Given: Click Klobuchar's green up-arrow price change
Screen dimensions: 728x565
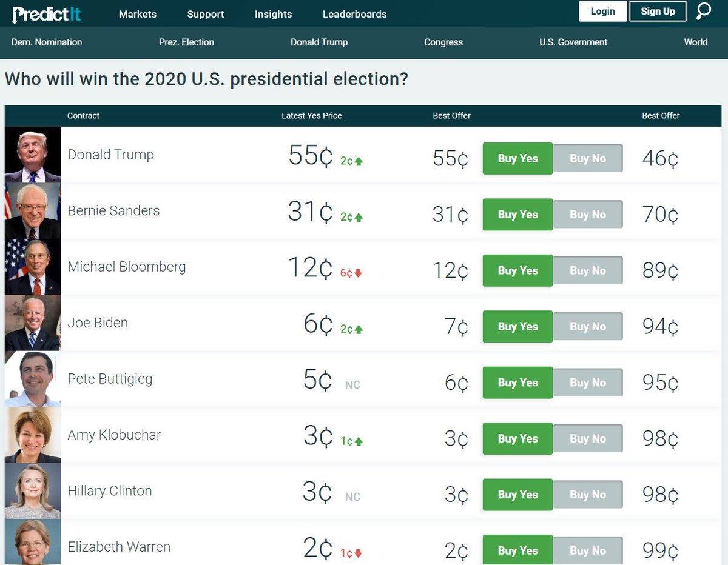Looking at the screenshot, I should point(352,441).
